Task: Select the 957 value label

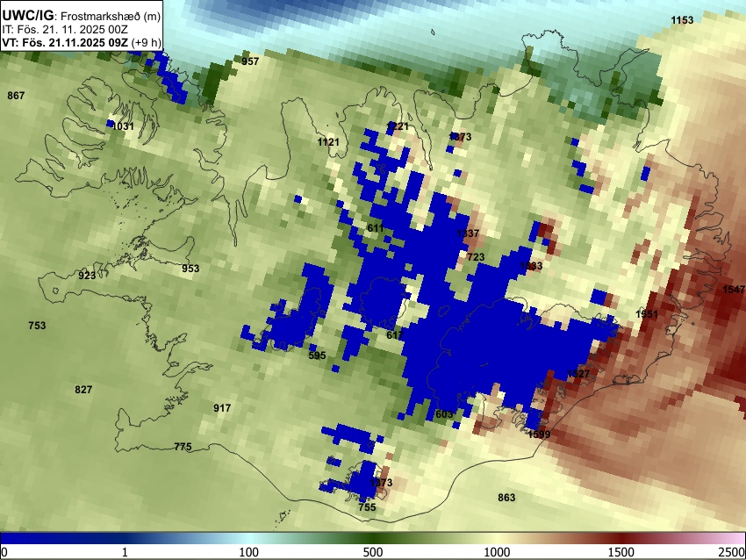Action: click(250, 61)
